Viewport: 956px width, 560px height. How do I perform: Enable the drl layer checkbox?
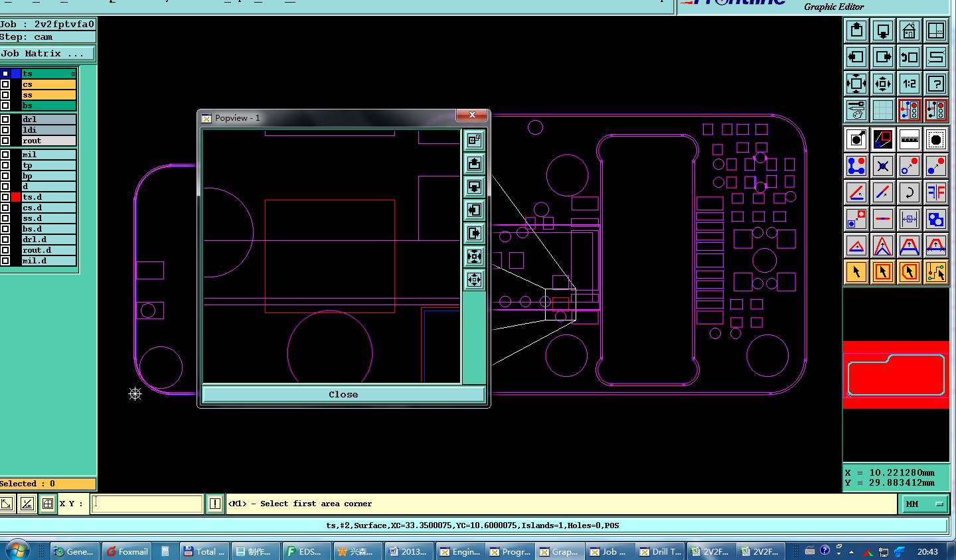tap(5, 119)
